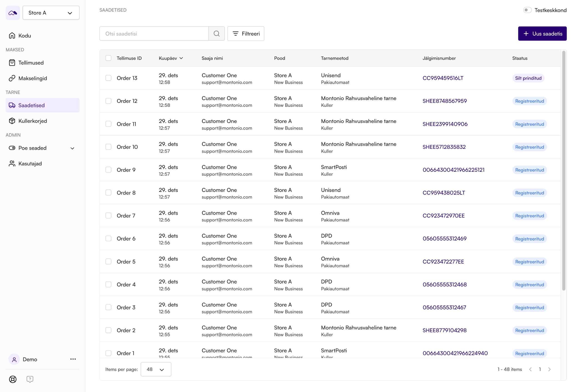Viewport: 581px width, 392px height.
Task: Open the items per page dropdown
Action: pos(156,369)
